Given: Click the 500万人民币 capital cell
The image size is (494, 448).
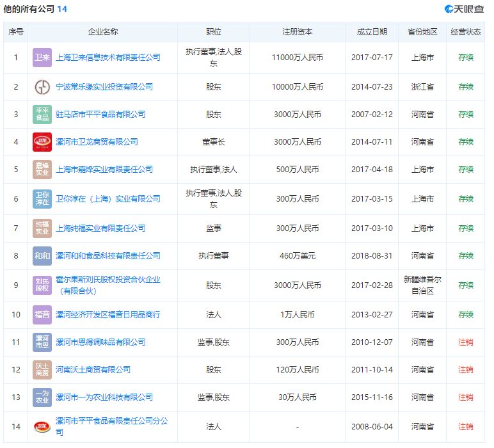Looking at the screenshot, I should point(298,170).
